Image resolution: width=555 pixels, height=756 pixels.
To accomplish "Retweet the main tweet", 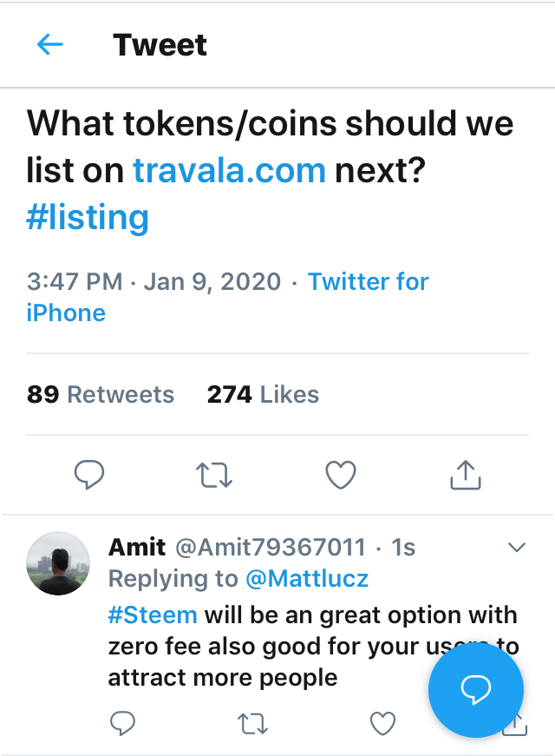I will coord(214,475).
